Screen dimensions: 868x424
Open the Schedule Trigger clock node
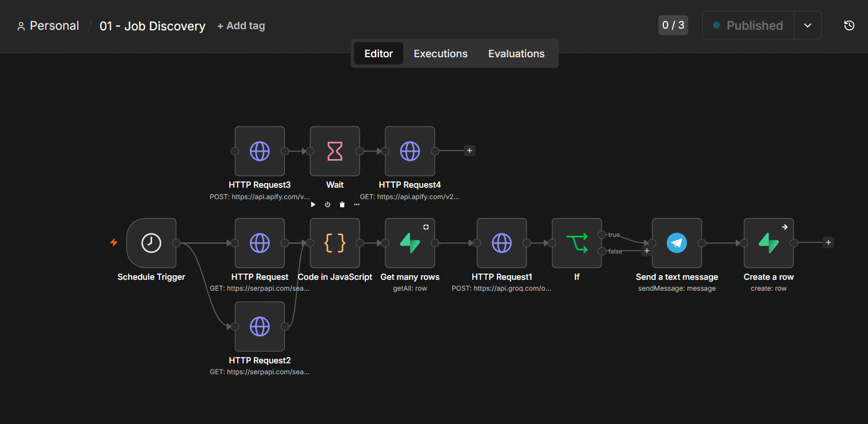click(151, 243)
